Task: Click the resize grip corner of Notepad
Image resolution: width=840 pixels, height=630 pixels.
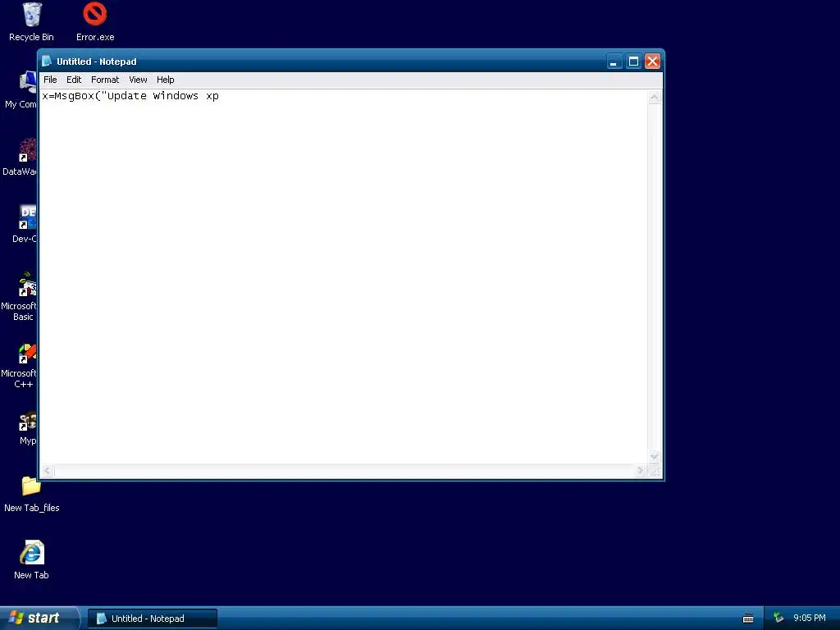Action: click(x=655, y=471)
